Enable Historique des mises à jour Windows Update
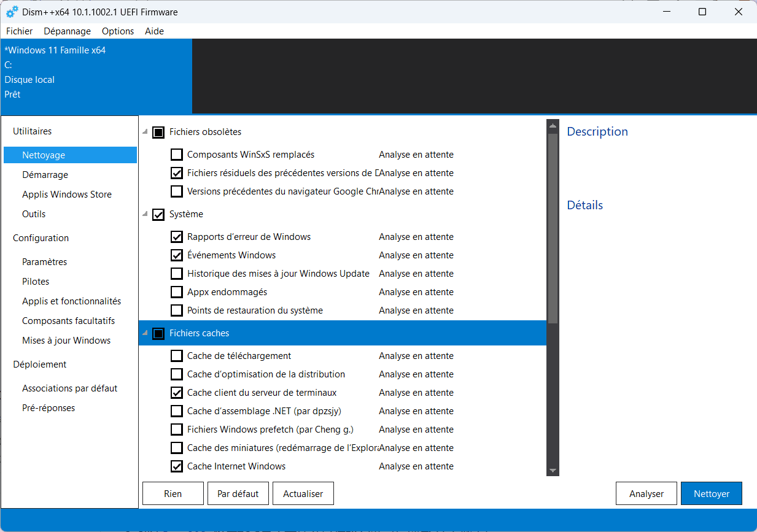757x532 pixels. (177, 274)
